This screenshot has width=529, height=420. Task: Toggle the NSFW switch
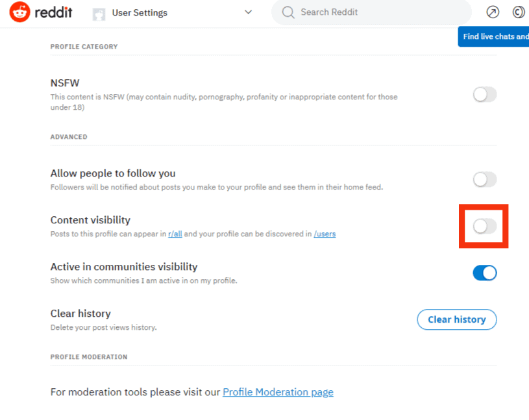click(x=484, y=95)
